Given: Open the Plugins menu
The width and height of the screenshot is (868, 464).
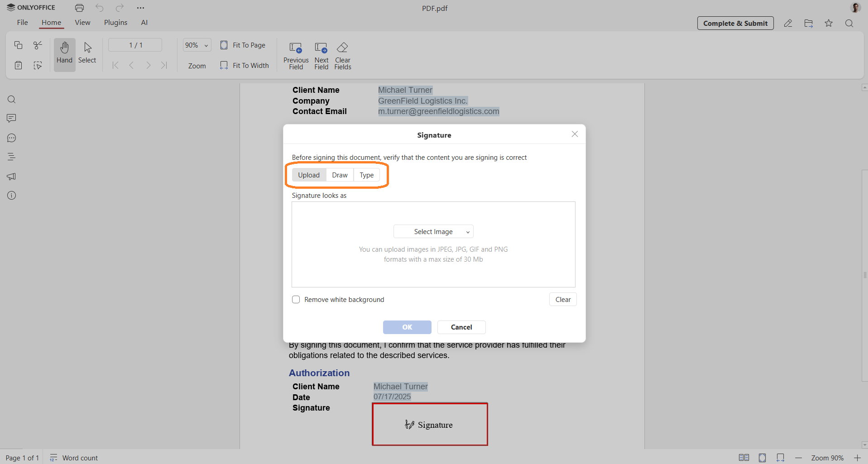Looking at the screenshot, I should point(115,22).
